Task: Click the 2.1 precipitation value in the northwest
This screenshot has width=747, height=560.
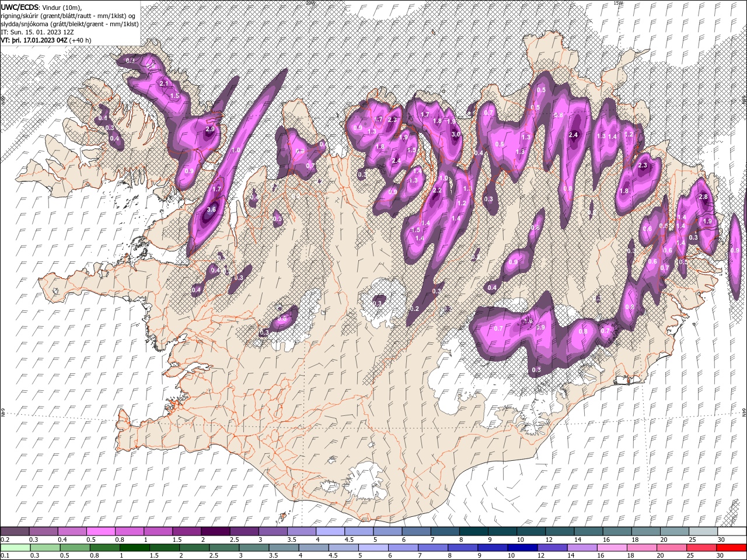Action: pos(164,84)
